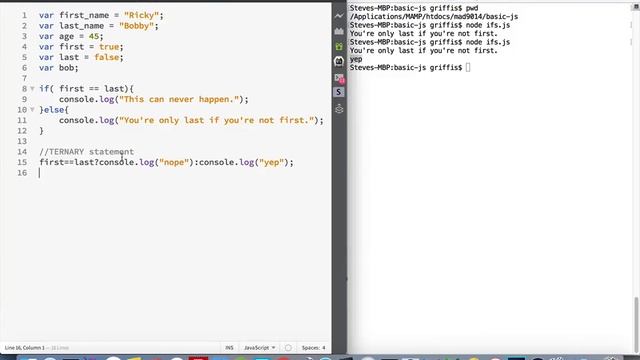The image size is (640, 360).
Task: Click the '}else{' keyword on line 10
Action: (54, 110)
